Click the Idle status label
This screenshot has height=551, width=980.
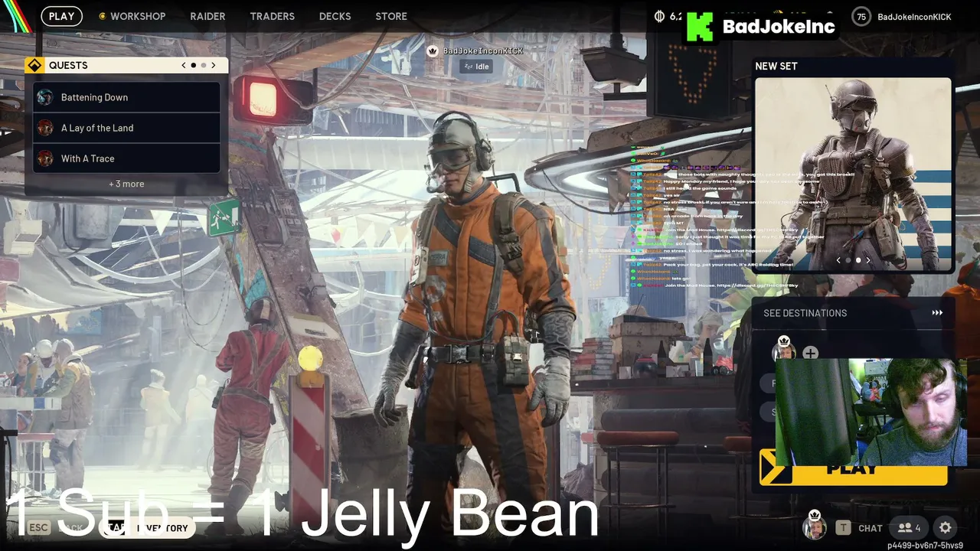coord(475,67)
